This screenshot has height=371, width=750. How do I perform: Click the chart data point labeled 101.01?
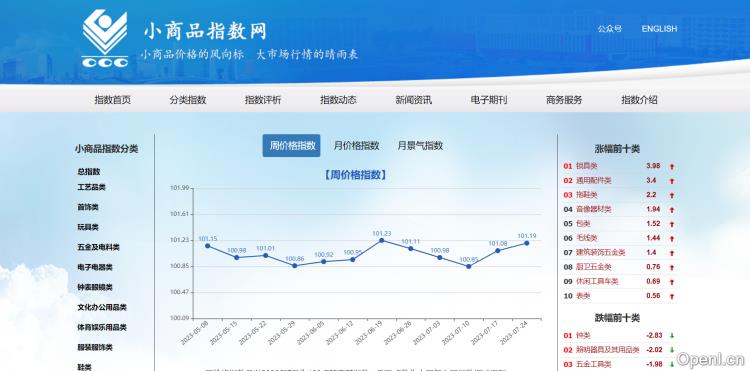(265, 255)
